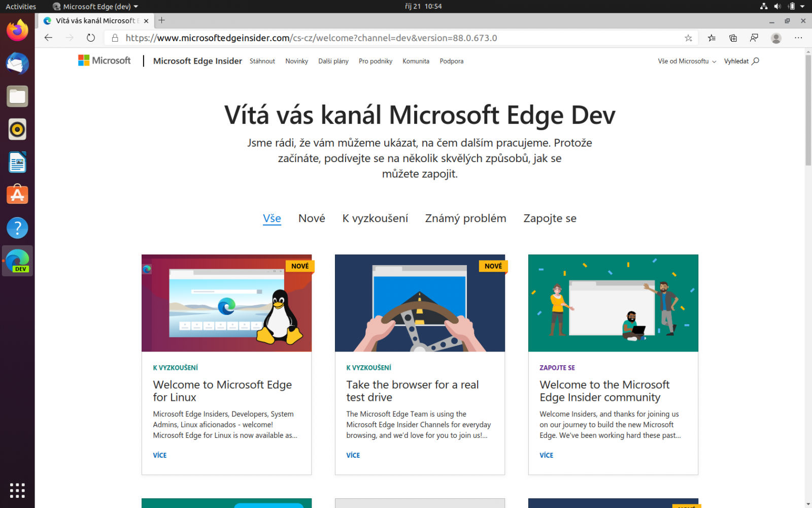Switch to the Nové filter tab
The width and height of the screenshot is (812, 508).
tap(311, 218)
